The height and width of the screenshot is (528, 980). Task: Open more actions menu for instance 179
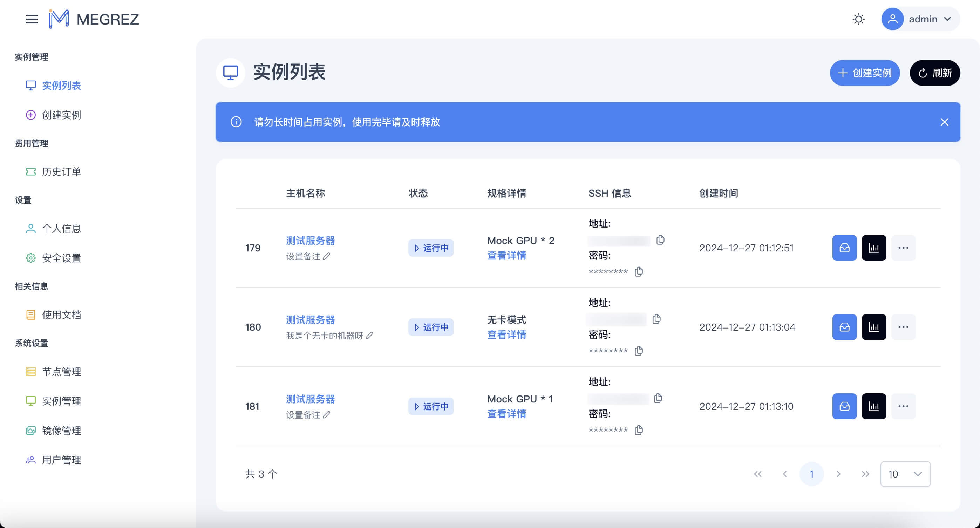point(903,248)
